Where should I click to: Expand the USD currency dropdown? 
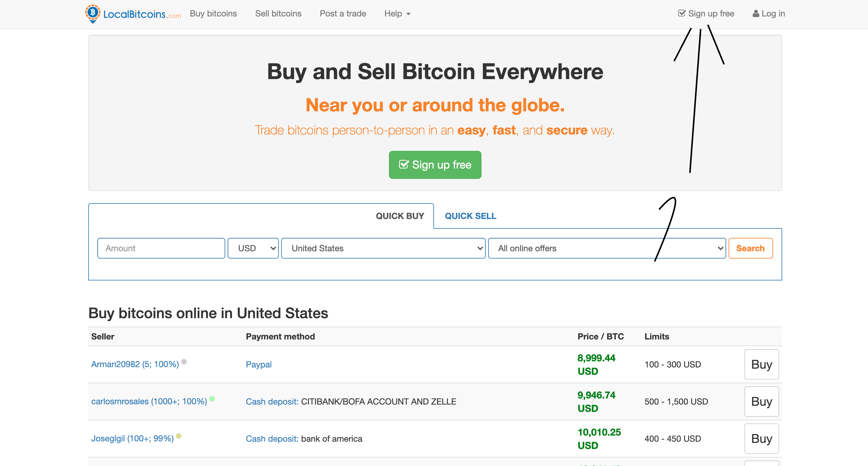pos(253,248)
